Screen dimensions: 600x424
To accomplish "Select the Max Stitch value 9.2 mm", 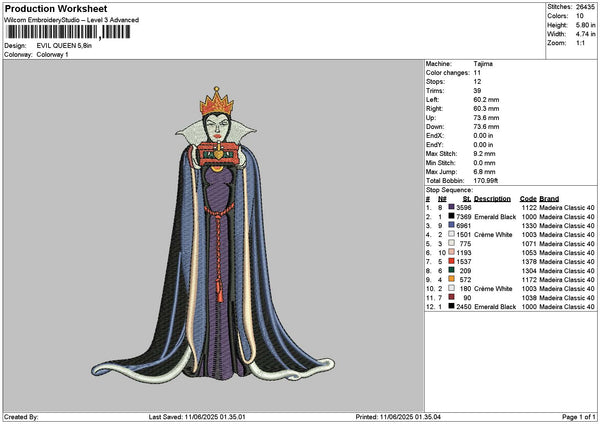I will coord(484,153).
